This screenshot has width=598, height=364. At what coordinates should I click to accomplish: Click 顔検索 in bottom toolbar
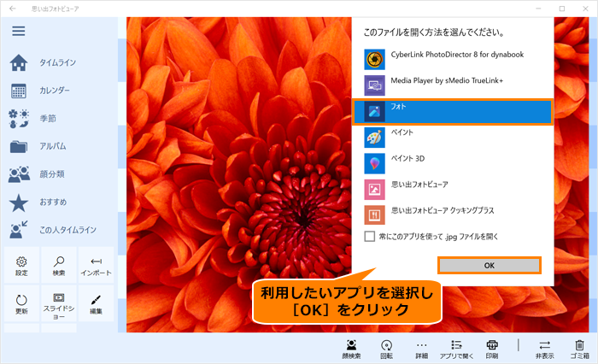[x=351, y=349]
